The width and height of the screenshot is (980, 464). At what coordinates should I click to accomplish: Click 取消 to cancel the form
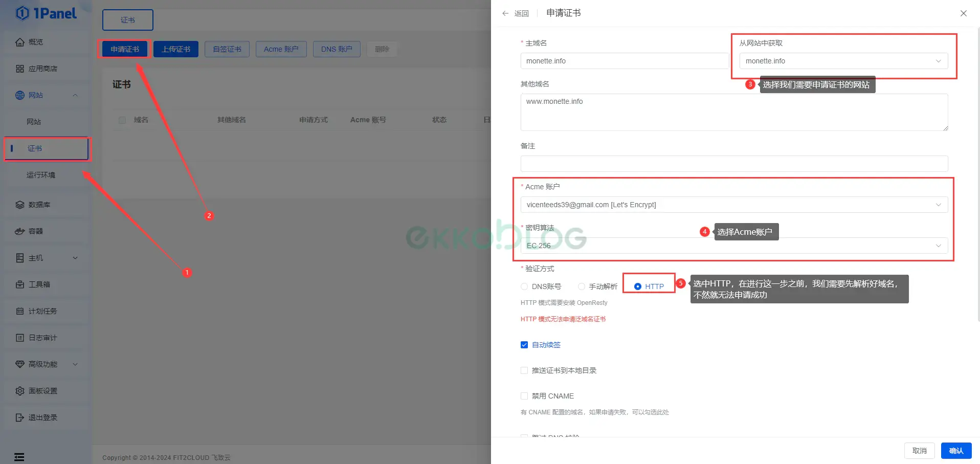pos(920,451)
